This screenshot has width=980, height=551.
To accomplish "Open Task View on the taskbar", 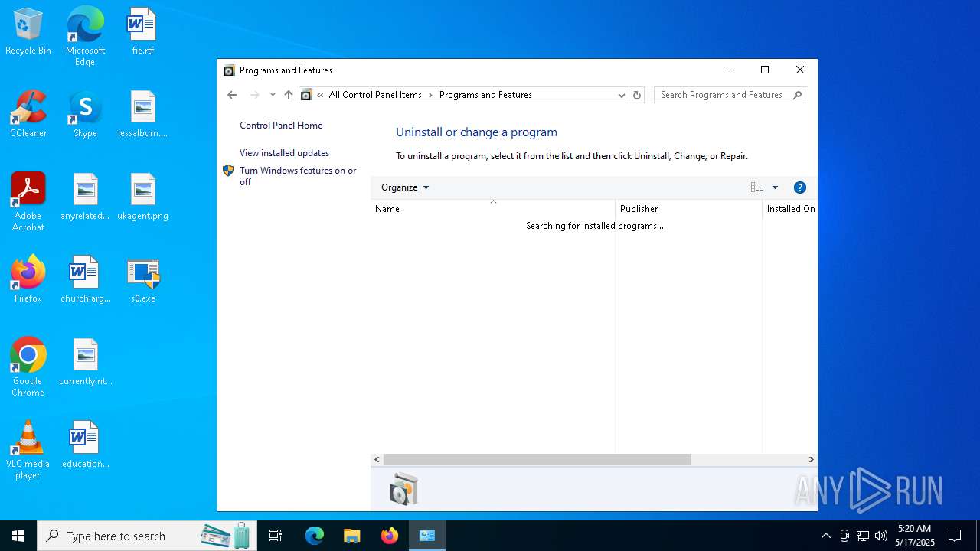I will [x=276, y=536].
